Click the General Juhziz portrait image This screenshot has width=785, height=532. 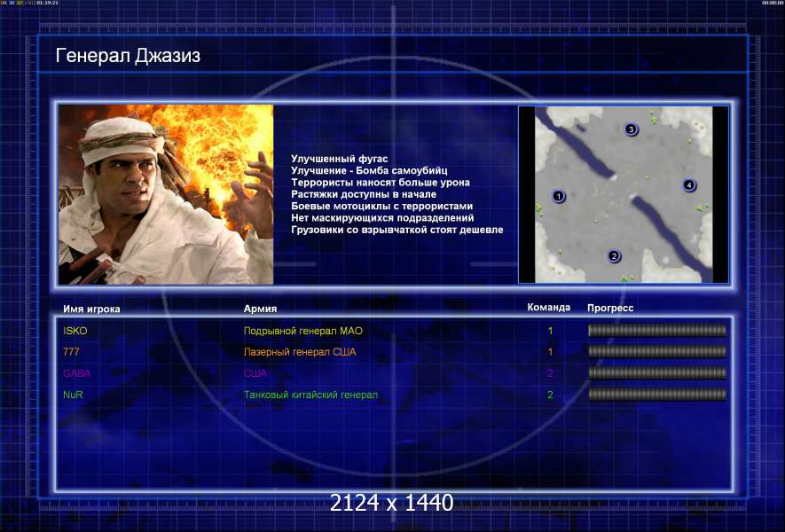166,194
